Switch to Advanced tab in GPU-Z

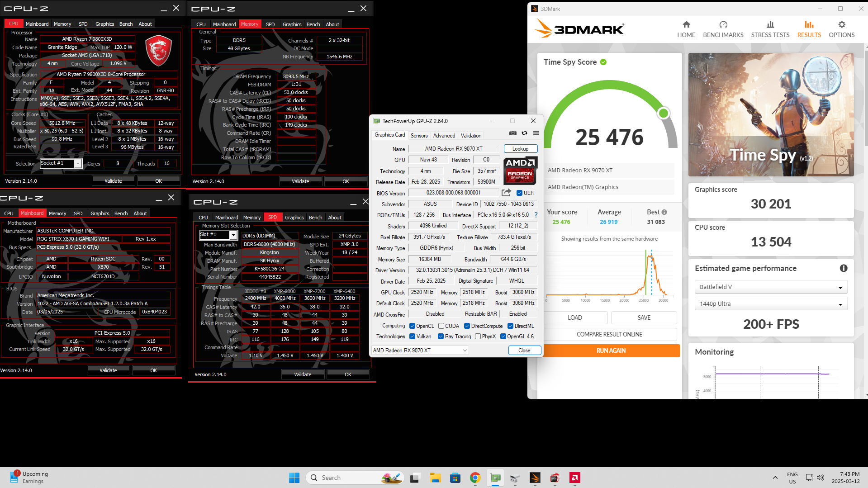[444, 136]
